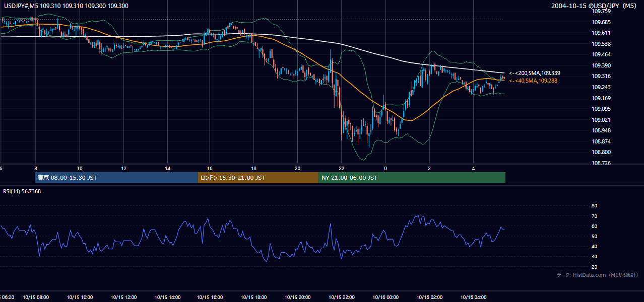
Task: Click hour tick 16 under the price chart
Action: click(210, 168)
